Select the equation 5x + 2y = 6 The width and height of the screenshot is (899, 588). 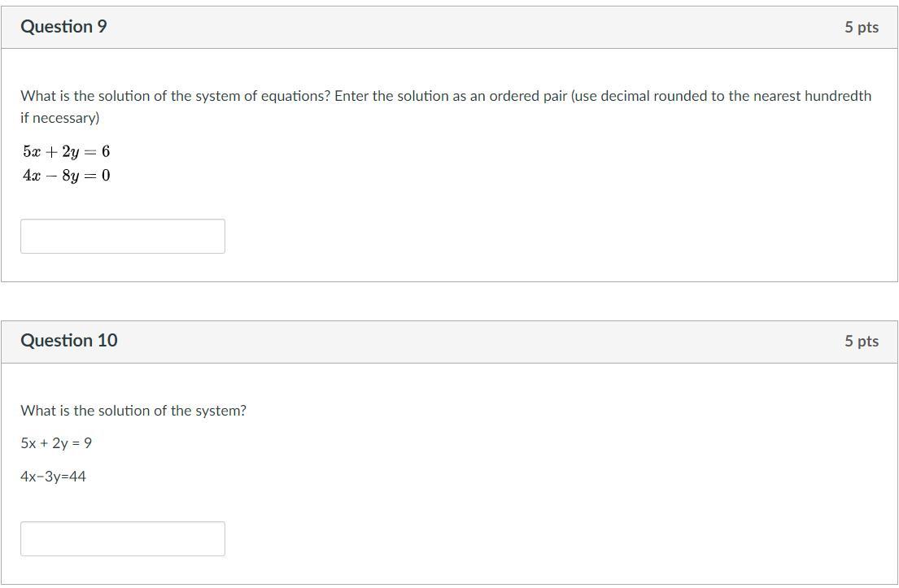[x=67, y=152]
